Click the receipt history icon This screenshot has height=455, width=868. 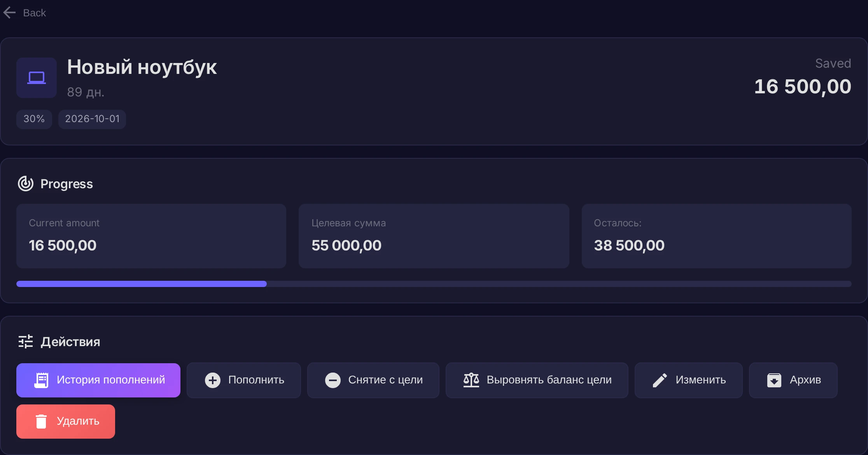(41, 380)
